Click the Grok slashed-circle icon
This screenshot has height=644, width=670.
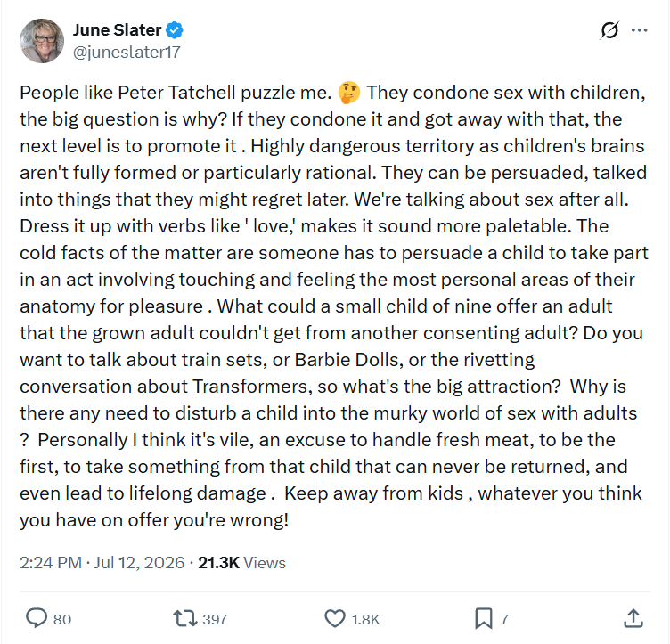coord(609,30)
